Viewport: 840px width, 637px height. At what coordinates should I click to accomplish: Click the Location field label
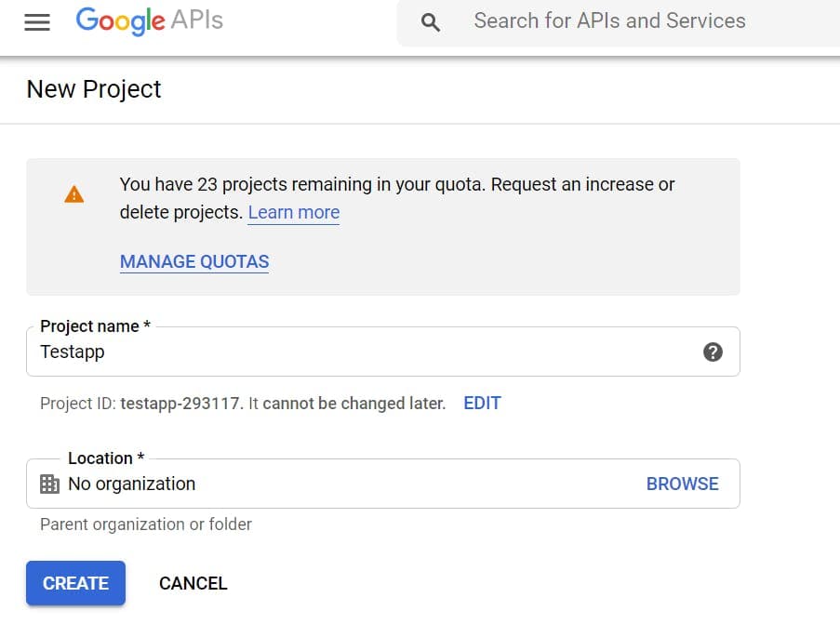click(105, 458)
